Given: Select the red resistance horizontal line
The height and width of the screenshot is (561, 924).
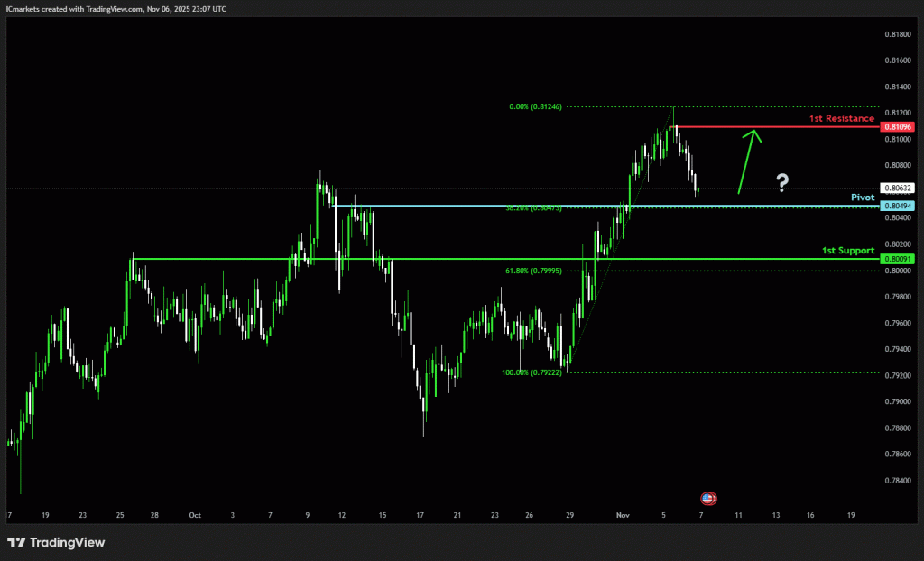Looking at the screenshot, I should [776, 127].
